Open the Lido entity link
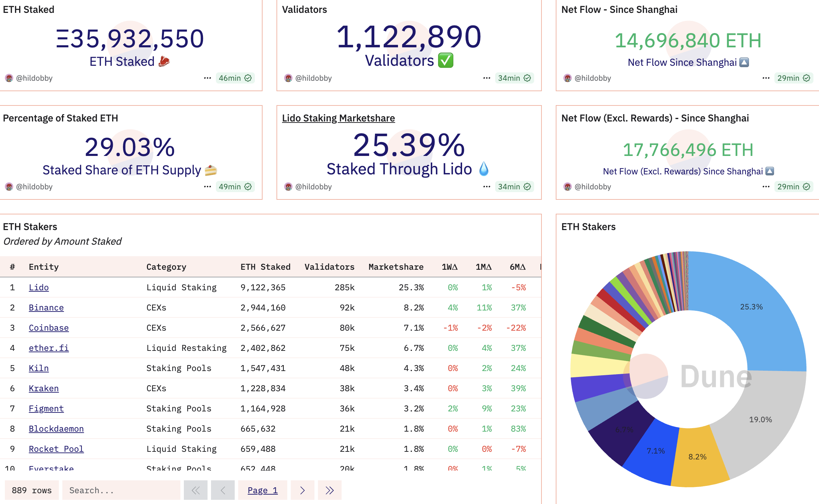This screenshot has width=819, height=504. point(39,287)
